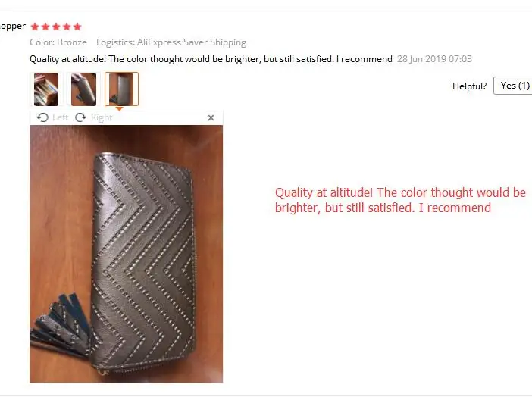Click 'Logistics: AliExpress Saver Shipping' text
532x397 pixels.
point(171,42)
